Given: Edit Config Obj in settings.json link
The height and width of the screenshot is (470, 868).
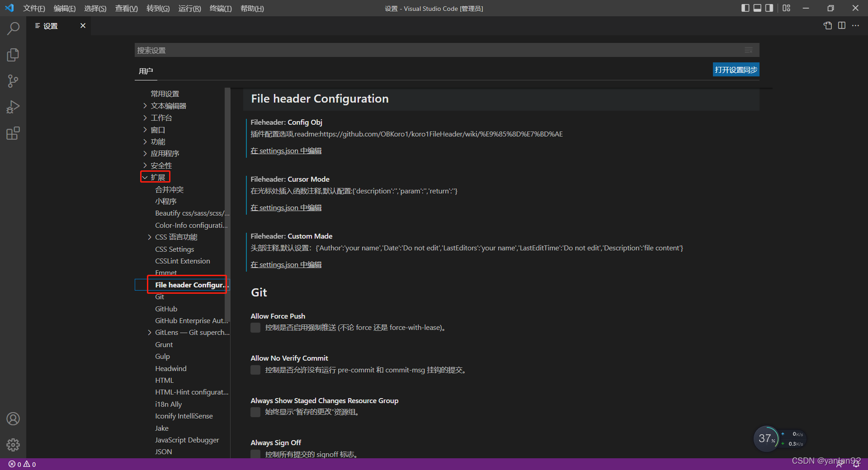Looking at the screenshot, I should tap(286, 151).
